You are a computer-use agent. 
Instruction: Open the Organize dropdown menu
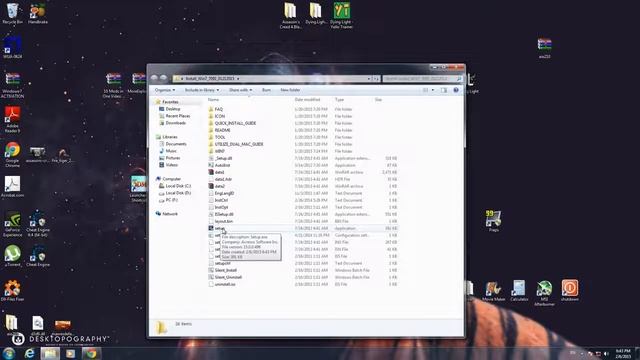pyautogui.click(x=165, y=90)
